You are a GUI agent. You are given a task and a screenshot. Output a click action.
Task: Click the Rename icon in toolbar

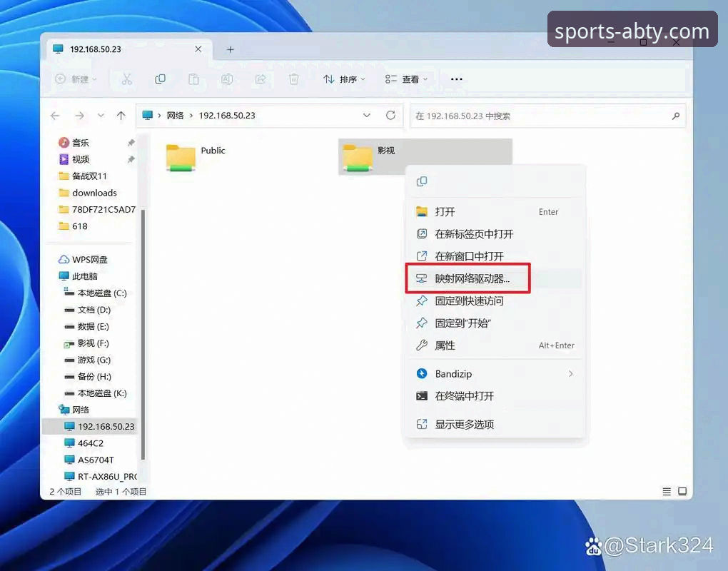[226, 79]
